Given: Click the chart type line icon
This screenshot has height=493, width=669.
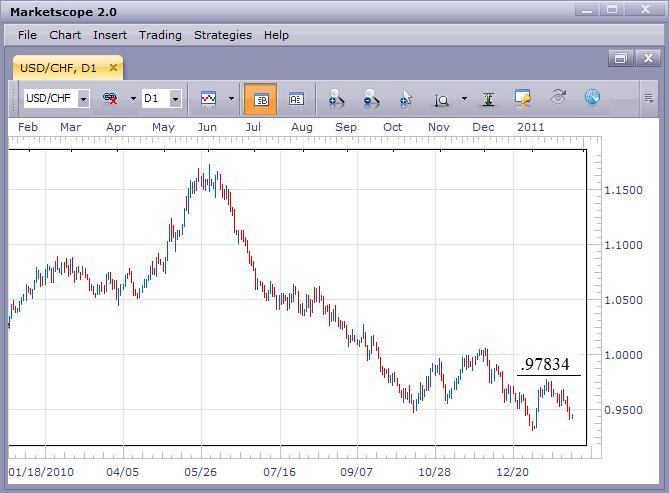Looking at the screenshot, I should (x=208, y=99).
